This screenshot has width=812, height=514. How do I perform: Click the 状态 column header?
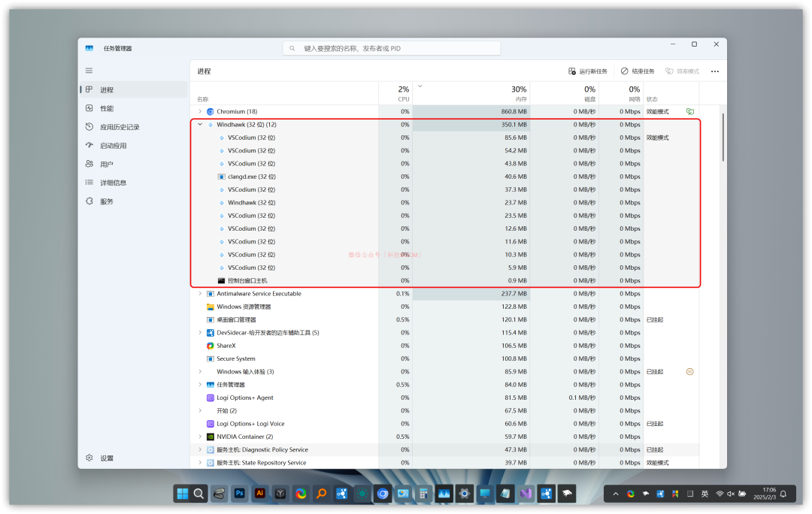[x=671, y=94]
